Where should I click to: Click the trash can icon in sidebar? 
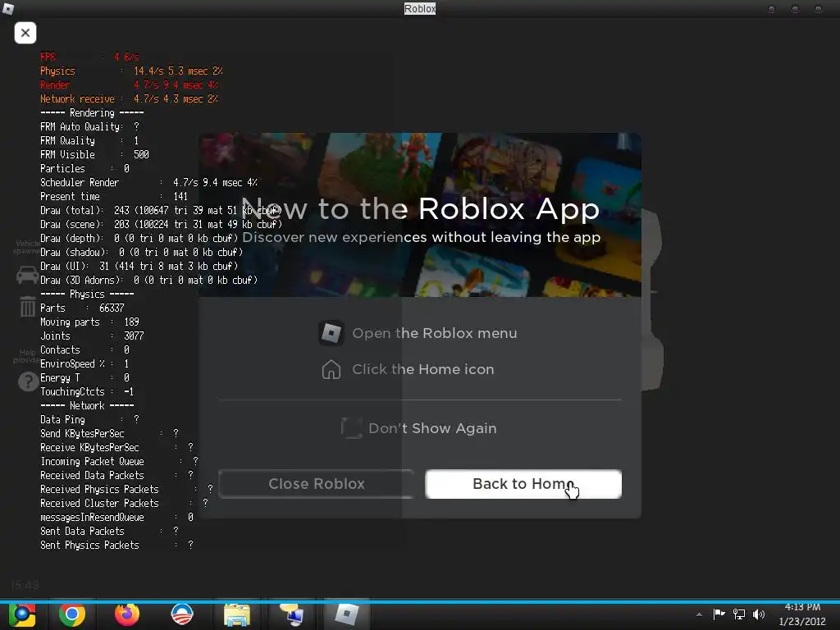pos(27,307)
